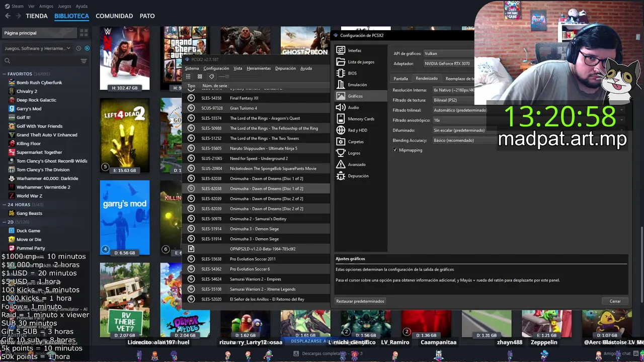Switch PCSX2 game list to grid view
The image size is (644, 362).
pyautogui.click(x=200, y=76)
